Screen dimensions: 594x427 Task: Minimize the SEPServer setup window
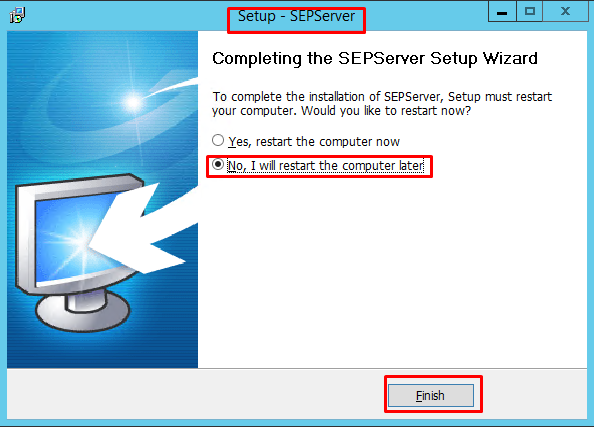(502, 11)
